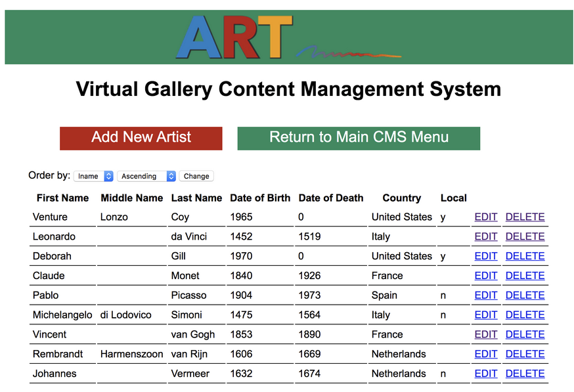Select the Country column header
The width and height of the screenshot is (574, 392).
tap(401, 198)
